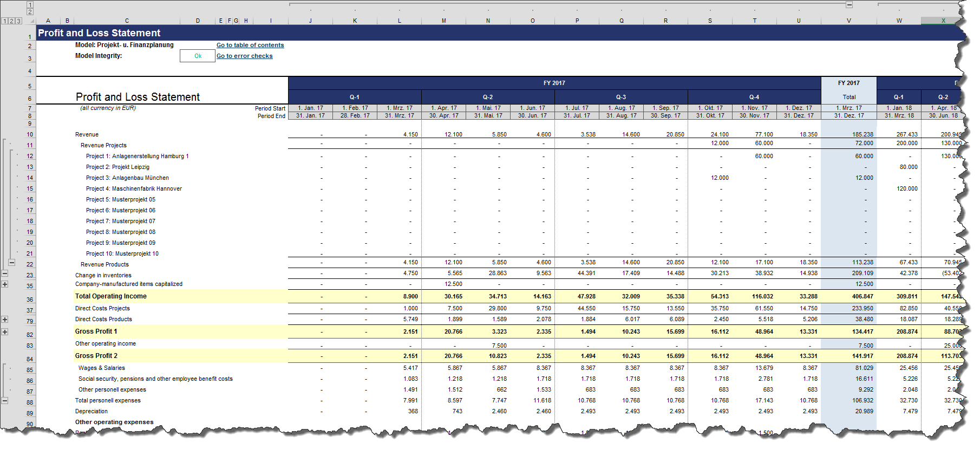Show row outline level 1
This screenshot has width=980, height=449.
tap(5, 21)
